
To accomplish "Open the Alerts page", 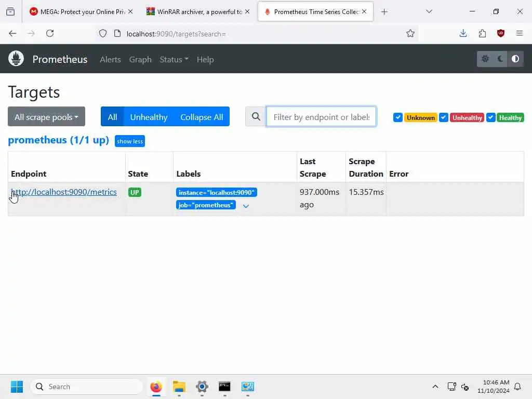I will [x=110, y=59].
